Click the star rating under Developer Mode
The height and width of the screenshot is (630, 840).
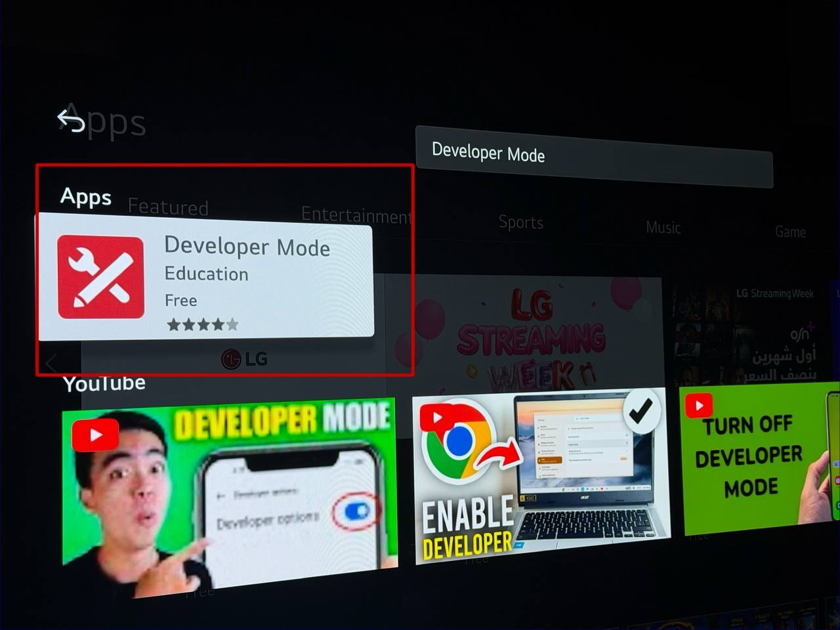202,324
